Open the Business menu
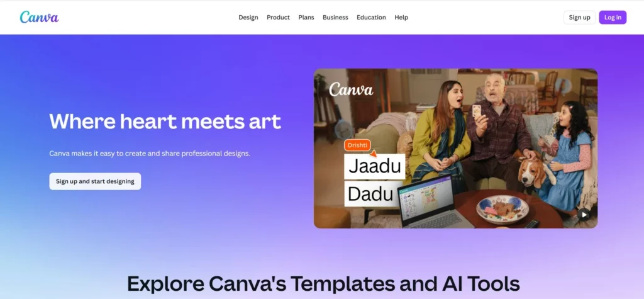Viewport: 644px width, 299px height. (335, 17)
